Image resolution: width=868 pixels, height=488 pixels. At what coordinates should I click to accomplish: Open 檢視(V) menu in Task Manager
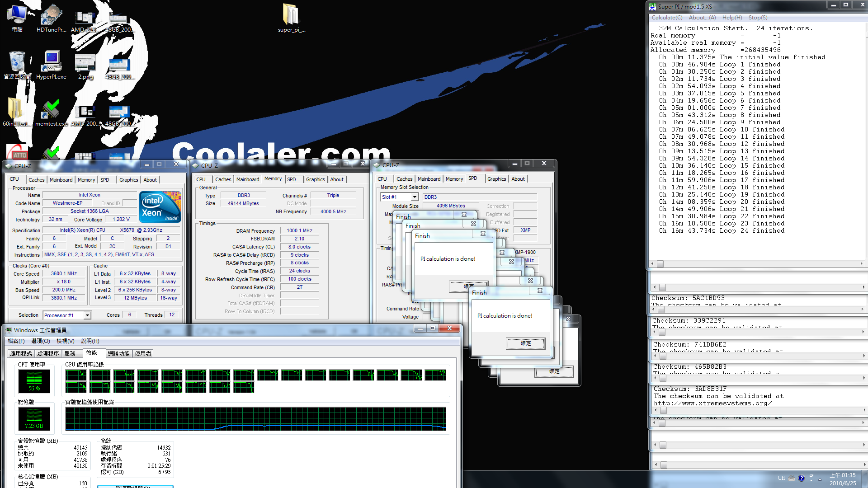click(x=66, y=341)
